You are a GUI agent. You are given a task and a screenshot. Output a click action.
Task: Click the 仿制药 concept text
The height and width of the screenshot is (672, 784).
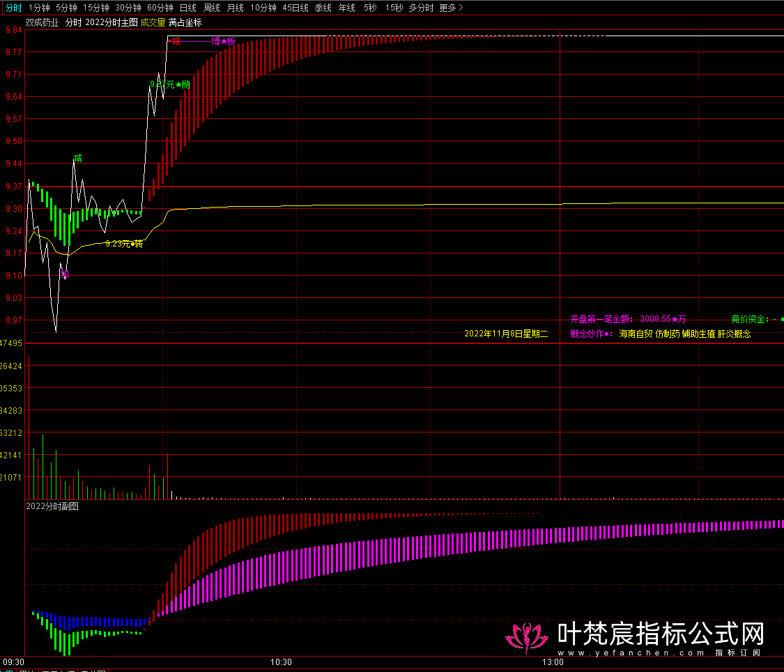point(667,334)
